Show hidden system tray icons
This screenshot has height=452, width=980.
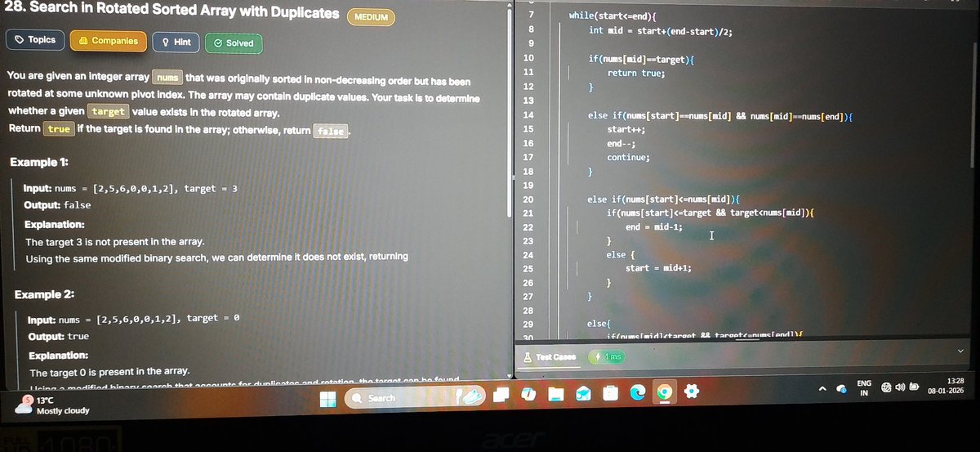click(x=822, y=389)
